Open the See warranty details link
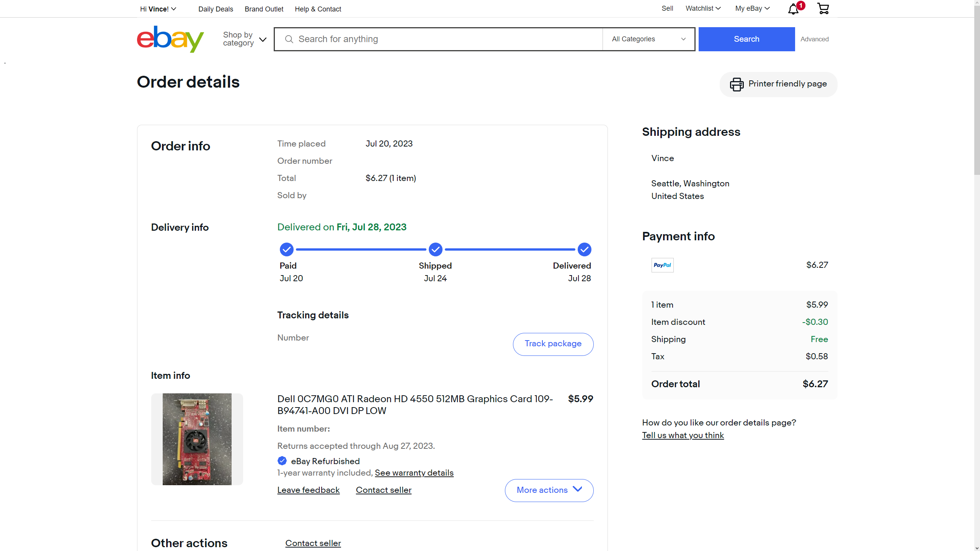This screenshot has height=551, width=980. pos(414,473)
